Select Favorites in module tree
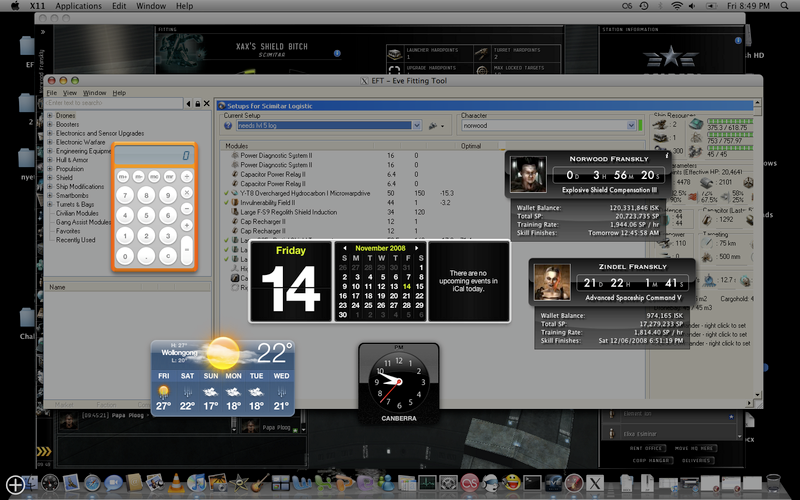 (x=68, y=231)
